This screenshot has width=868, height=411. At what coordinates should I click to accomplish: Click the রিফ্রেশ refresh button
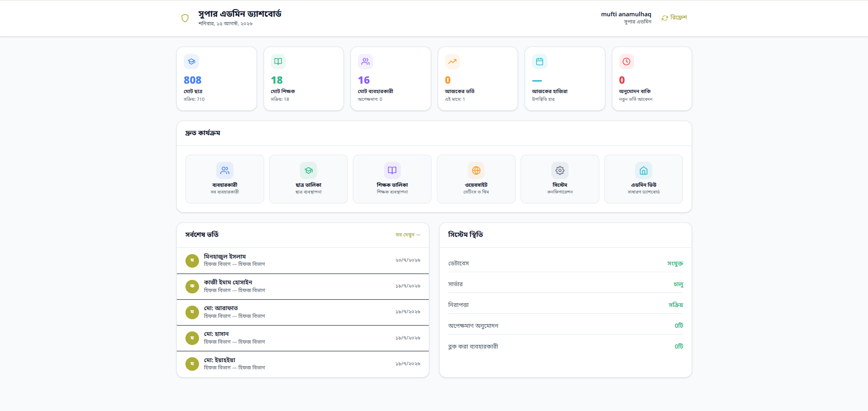click(x=674, y=18)
